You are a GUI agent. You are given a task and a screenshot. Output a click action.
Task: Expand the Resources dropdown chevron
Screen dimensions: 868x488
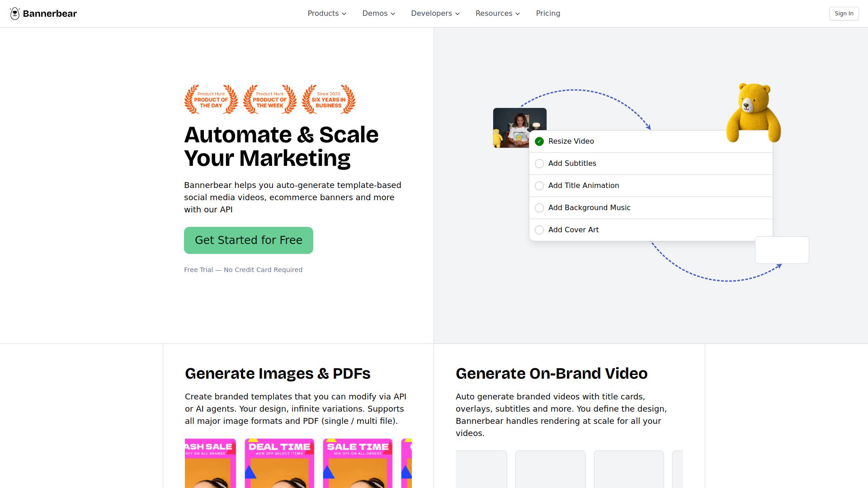518,14
